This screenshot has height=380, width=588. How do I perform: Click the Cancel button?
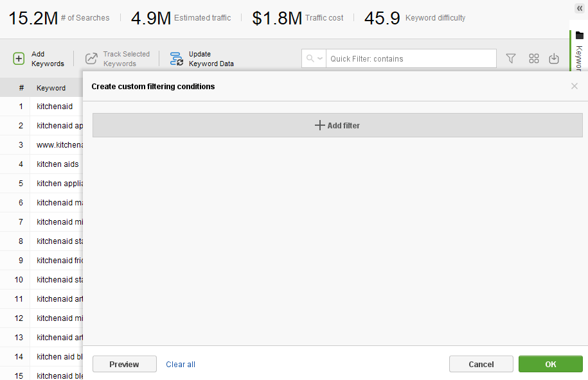pos(481,364)
